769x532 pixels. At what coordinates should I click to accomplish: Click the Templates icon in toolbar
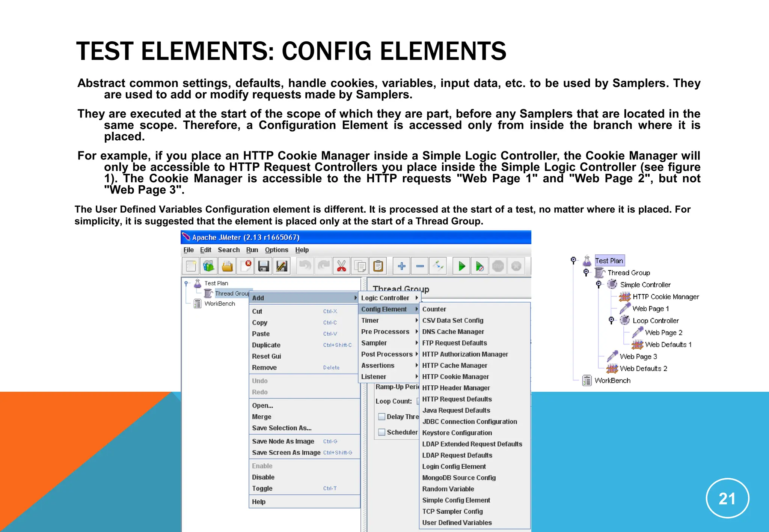[209, 266]
